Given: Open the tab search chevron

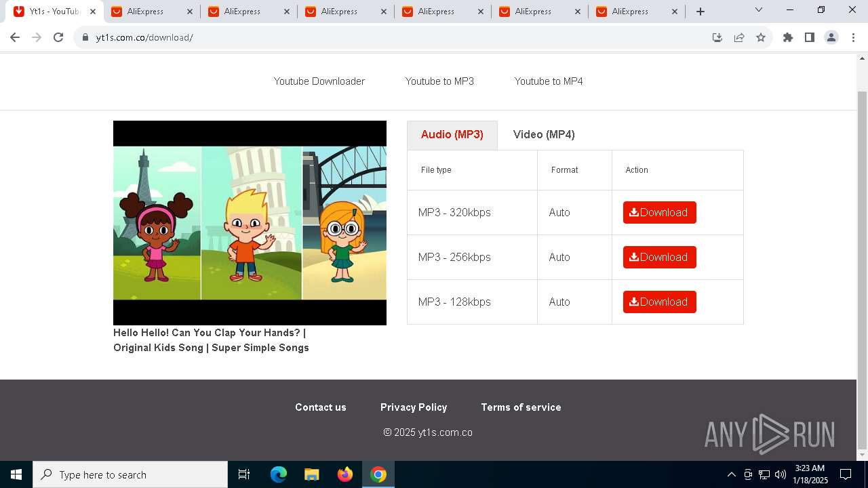Looking at the screenshot, I should click(x=759, y=9).
